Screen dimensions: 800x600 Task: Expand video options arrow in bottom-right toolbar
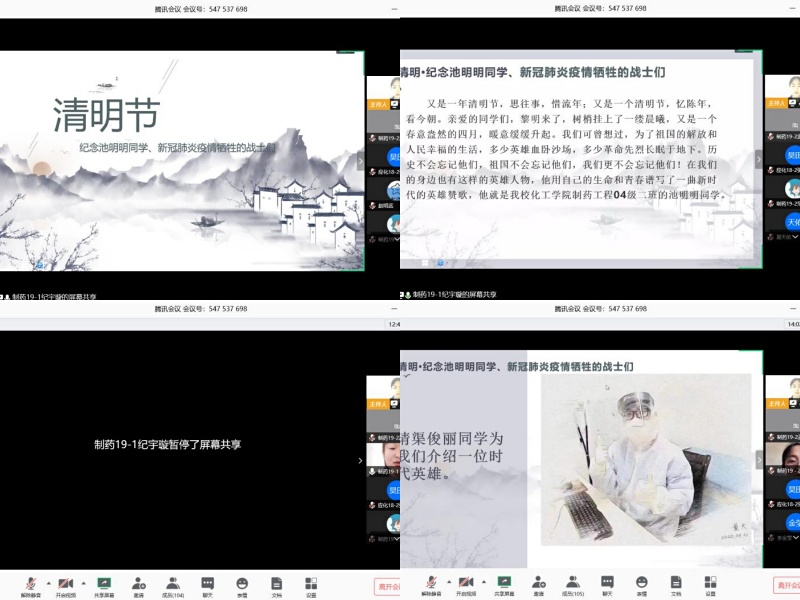coord(483,581)
